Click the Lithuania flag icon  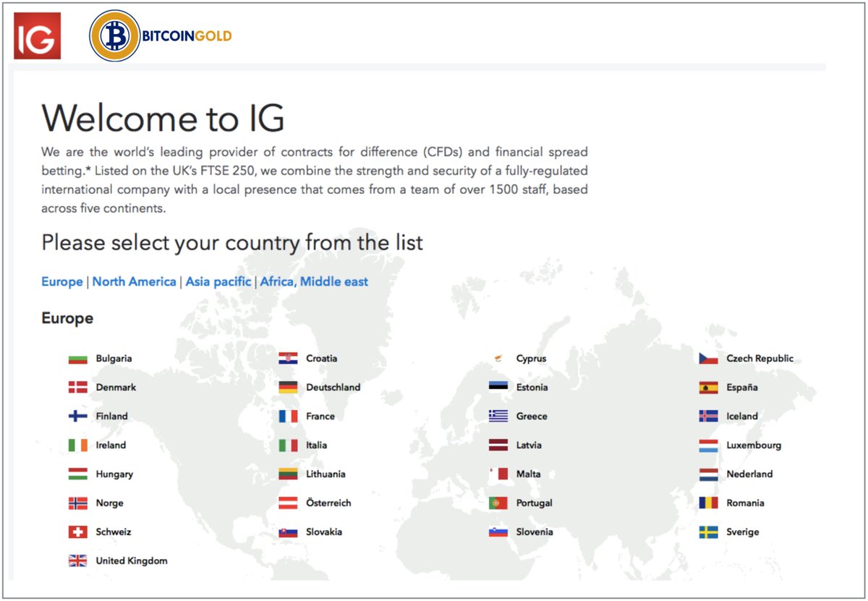point(288,474)
